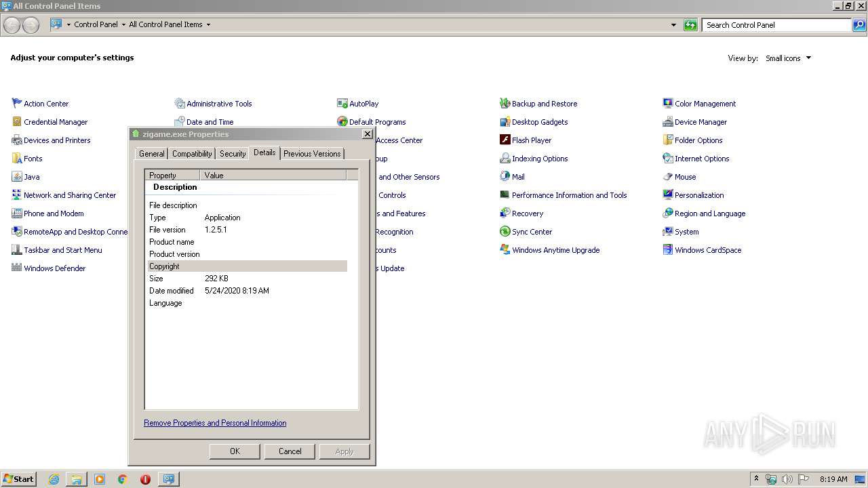Switch to the Previous Versions tab
Image resolution: width=868 pixels, height=488 pixels.
(312, 154)
